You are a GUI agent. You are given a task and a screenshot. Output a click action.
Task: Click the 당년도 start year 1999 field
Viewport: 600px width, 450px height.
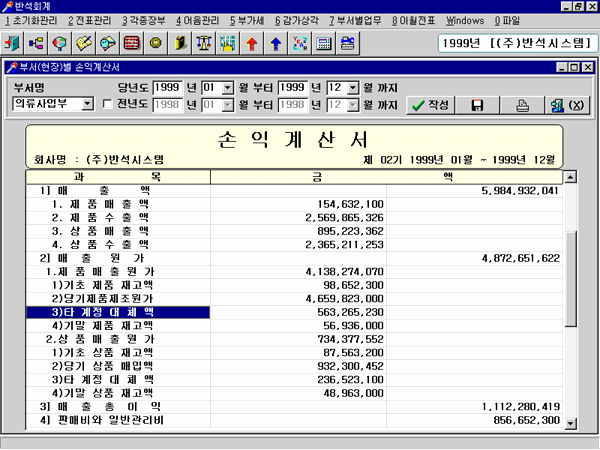click(x=168, y=88)
